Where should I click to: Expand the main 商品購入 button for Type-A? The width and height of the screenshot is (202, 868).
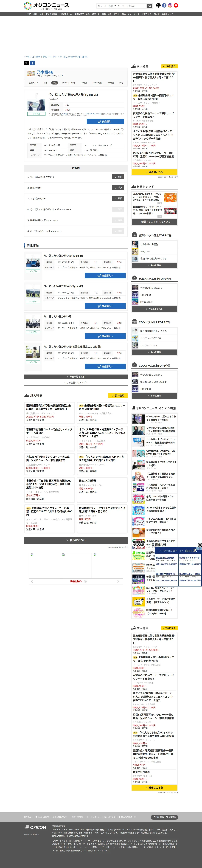pos(105,122)
